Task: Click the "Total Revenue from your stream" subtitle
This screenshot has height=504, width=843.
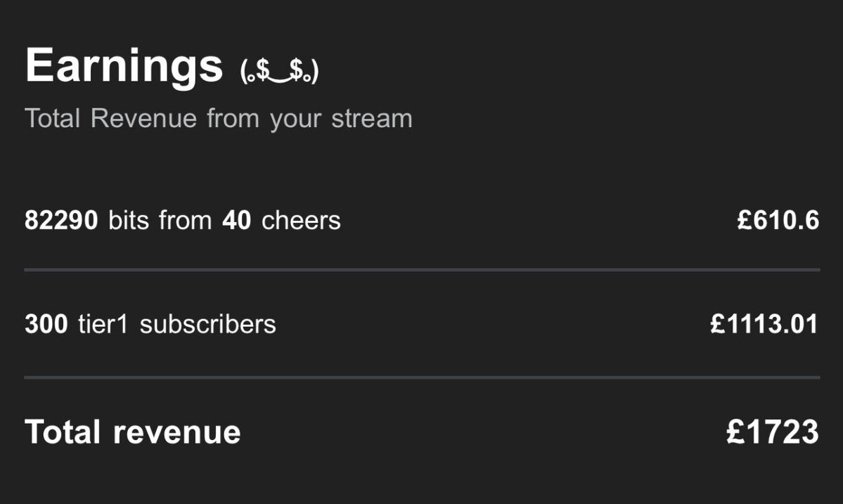Action: click(x=218, y=118)
